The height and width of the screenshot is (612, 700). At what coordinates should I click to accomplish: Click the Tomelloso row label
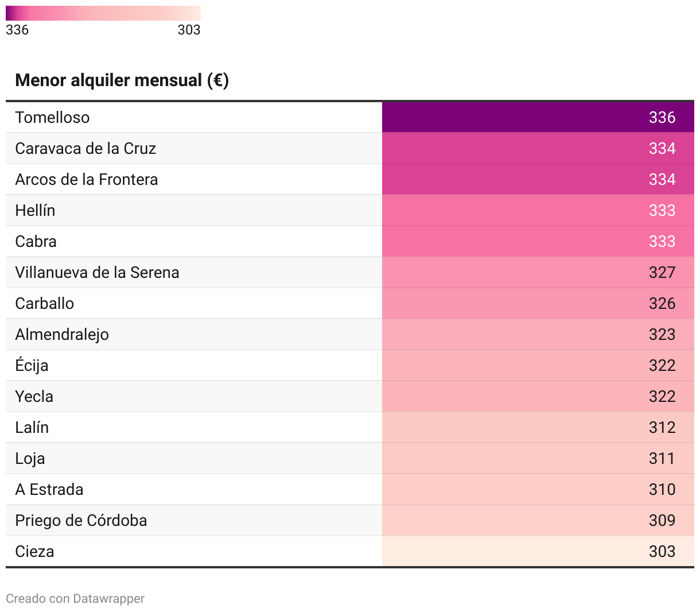(x=52, y=117)
